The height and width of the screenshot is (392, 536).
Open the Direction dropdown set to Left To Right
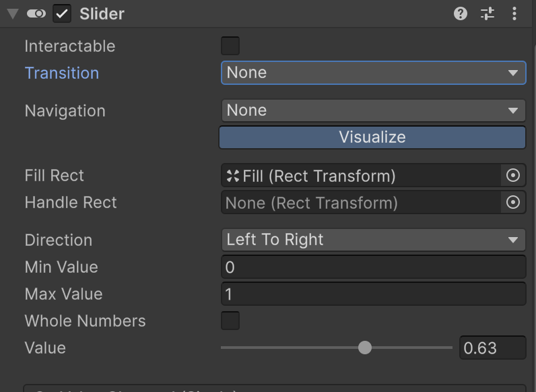coord(373,240)
